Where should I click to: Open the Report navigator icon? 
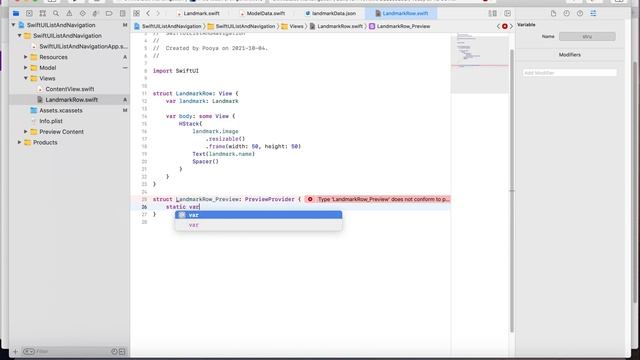point(122,13)
